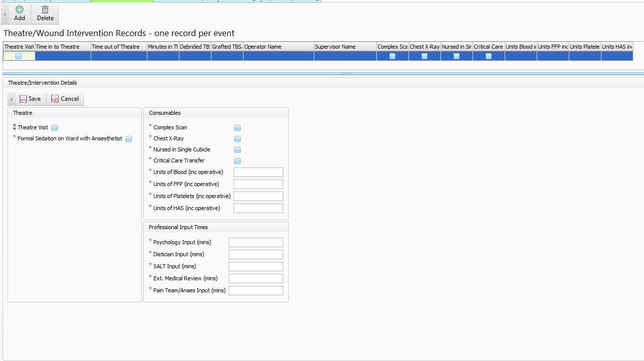Click the Save/Cancel toolbar grip handle
Image resolution: width=644 pixels, height=361 pixels.
12,99
